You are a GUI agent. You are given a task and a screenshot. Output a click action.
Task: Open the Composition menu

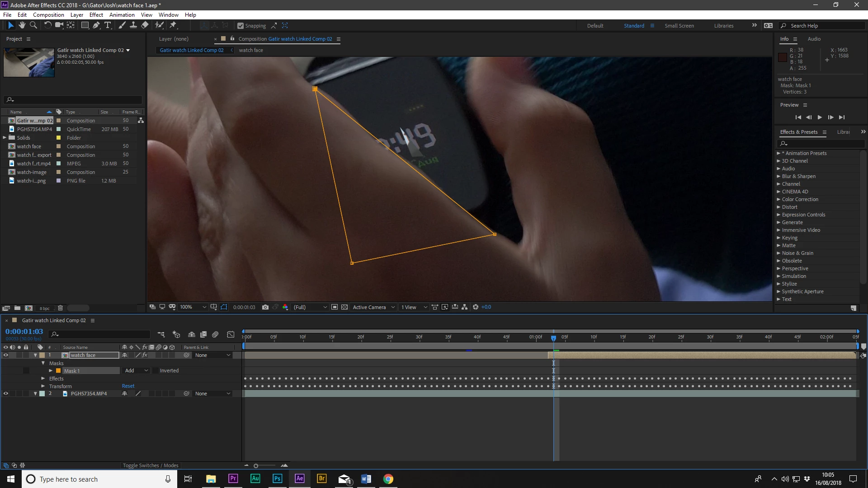point(48,15)
